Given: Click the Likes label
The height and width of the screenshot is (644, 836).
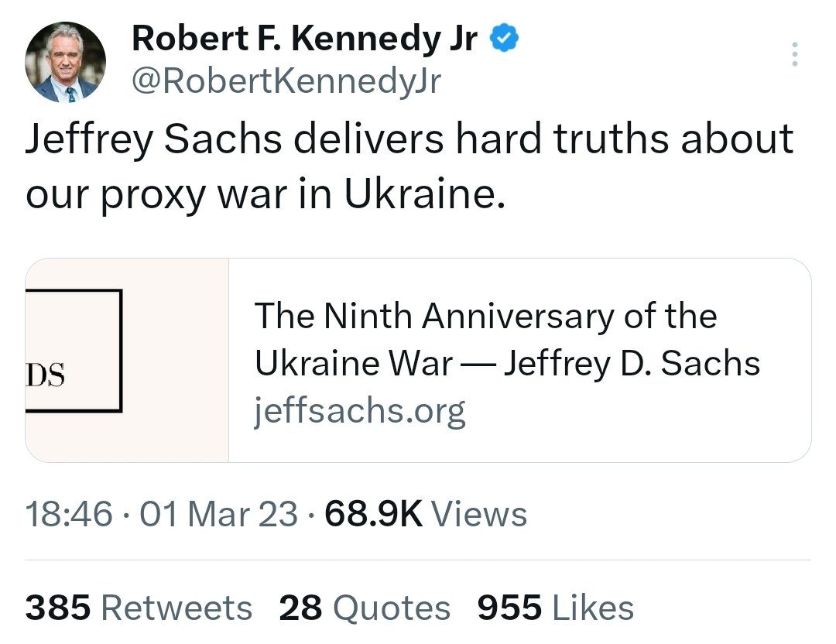Looking at the screenshot, I should pyautogui.click(x=594, y=608).
